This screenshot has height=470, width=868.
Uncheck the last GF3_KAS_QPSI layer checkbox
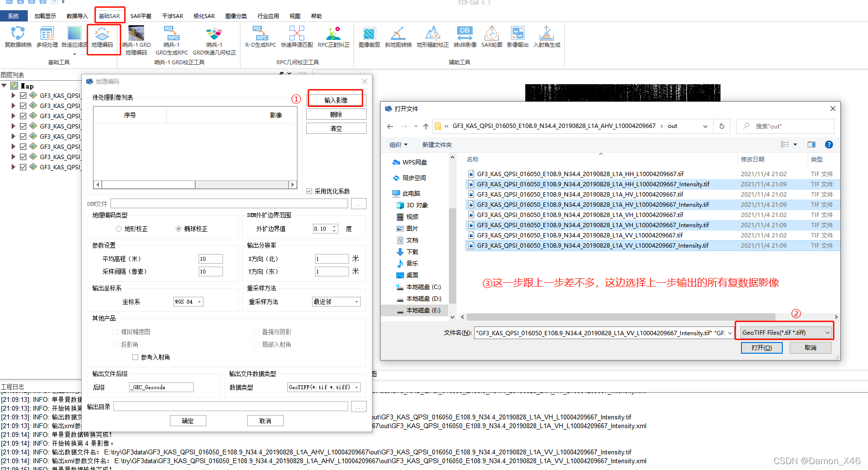[x=23, y=167]
